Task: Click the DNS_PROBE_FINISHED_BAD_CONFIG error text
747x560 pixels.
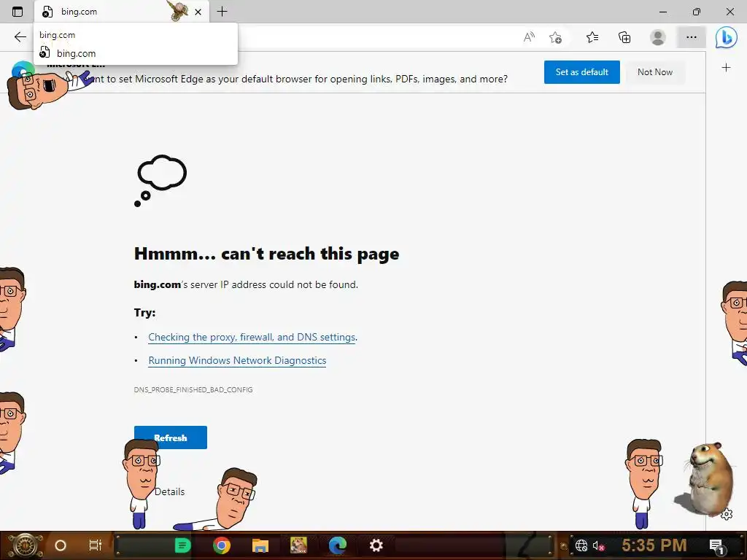Action: (x=193, y=389)
